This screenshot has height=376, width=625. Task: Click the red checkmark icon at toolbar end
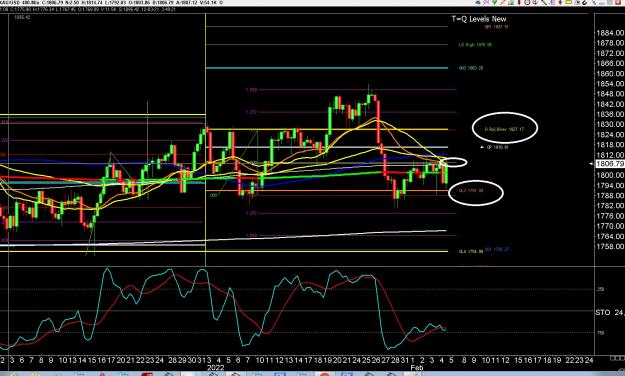point(618,2)
